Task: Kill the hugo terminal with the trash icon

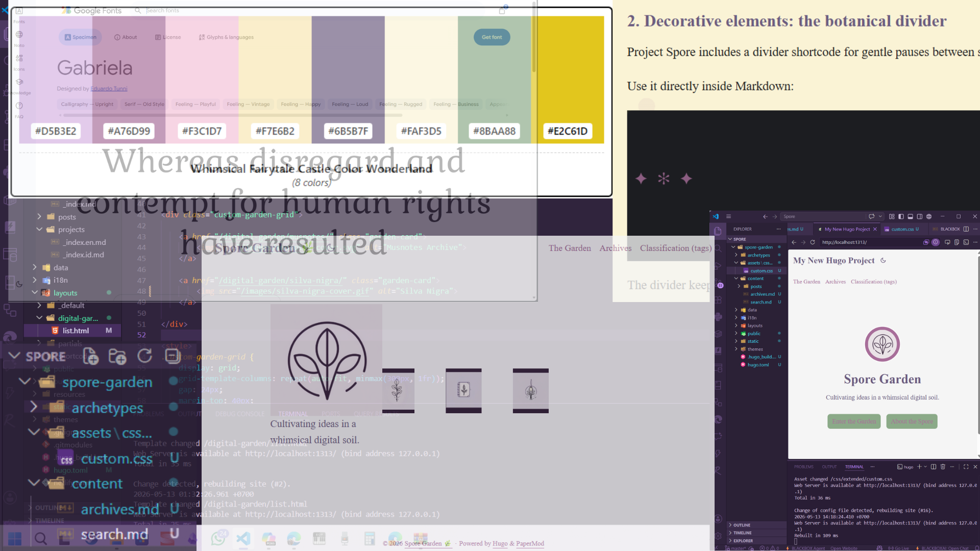Action: 943,467
